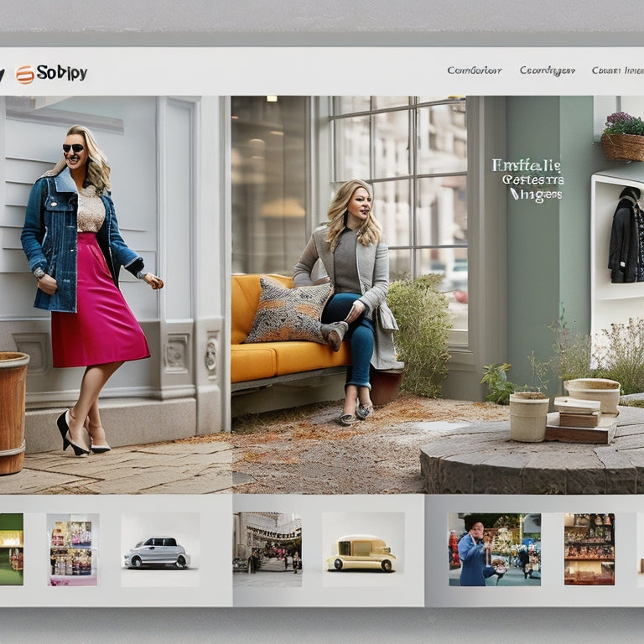644x644 pixels.
Task: Open the shop shelves thumbnail at far right
Action: point(589,549)
